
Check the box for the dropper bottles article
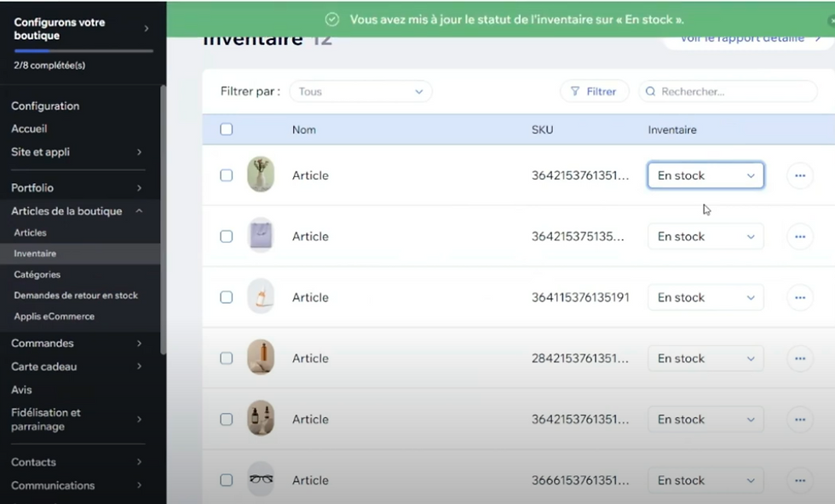pos(227,420)
